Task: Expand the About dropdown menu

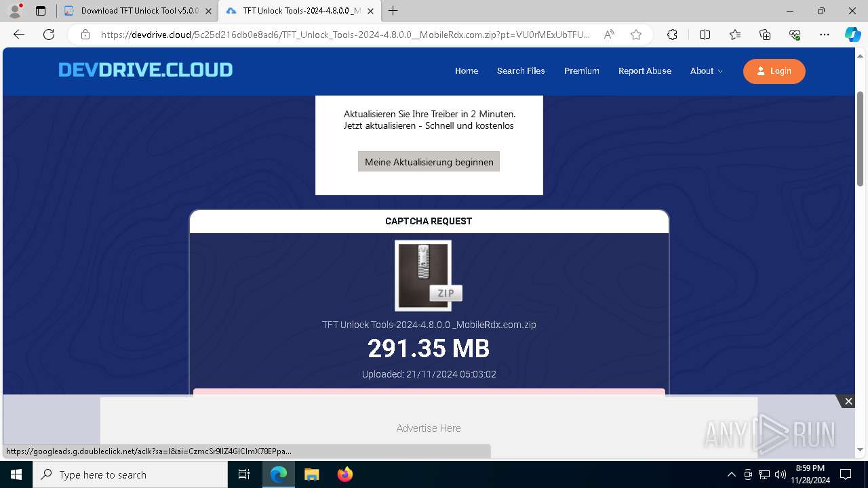Action: pos(707,71)
